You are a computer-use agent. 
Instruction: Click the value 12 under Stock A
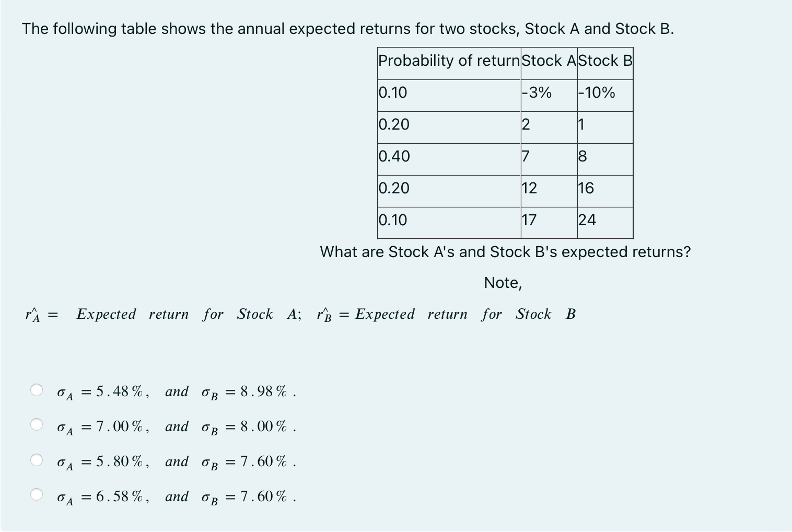pyautogui.click(x=530, y=188)
